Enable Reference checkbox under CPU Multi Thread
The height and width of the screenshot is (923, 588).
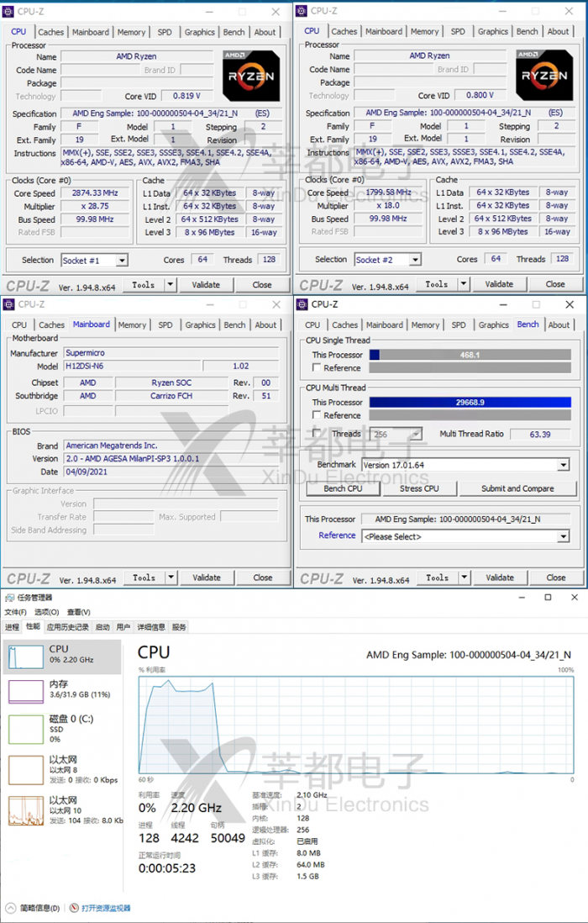tap(316, 415)
